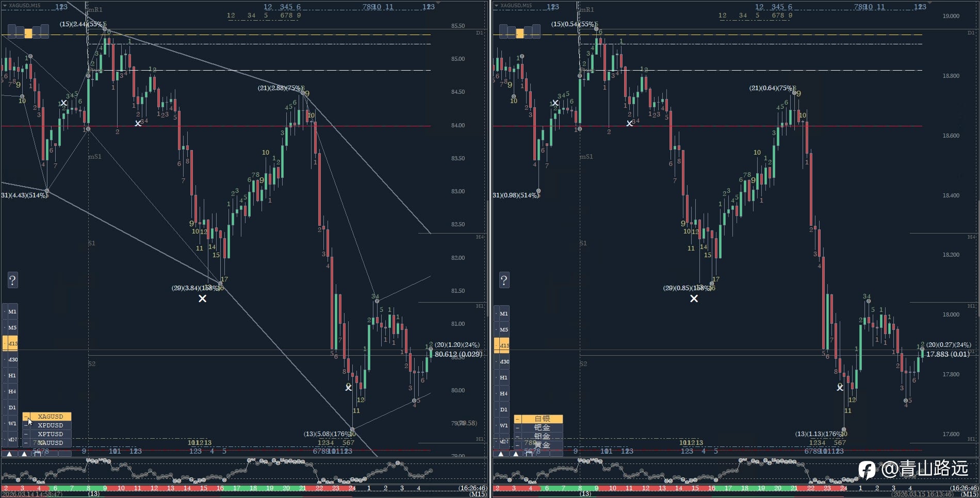This screenshot has height=498, width=980.
Task: Click the minus button beside 铂金
Action: click(517, 437)
